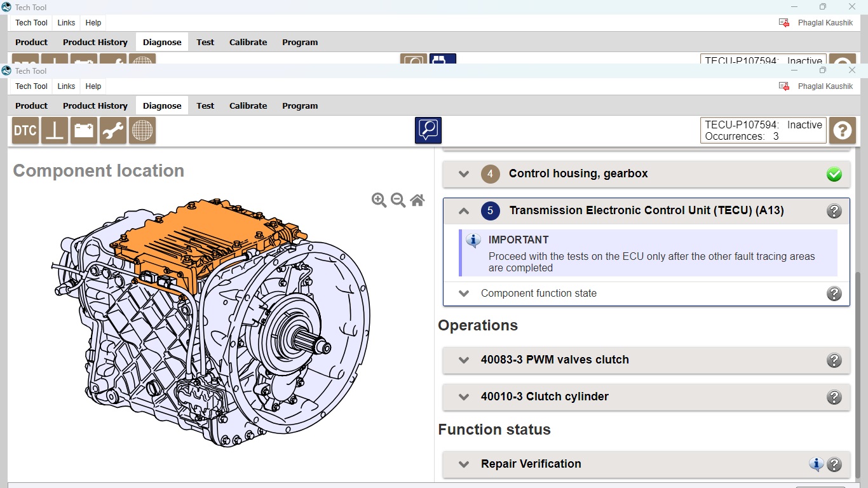Viewport: 868px width, 488px height.
Task: Collapse the Transmission Electronic Control Unit section
Action: (x=464, y=211)
